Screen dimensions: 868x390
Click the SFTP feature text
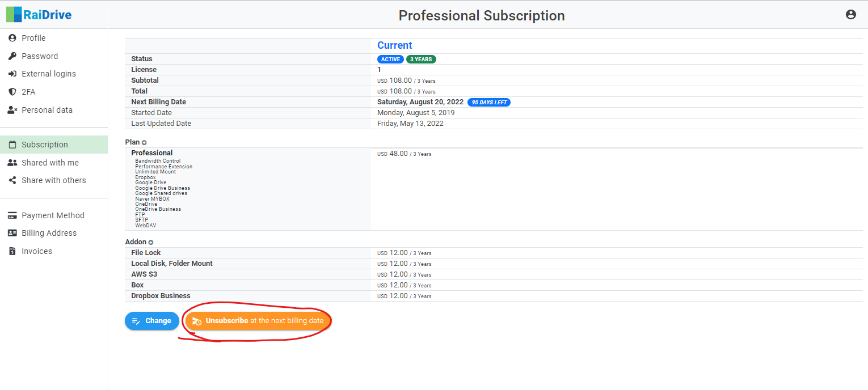point(141,220)
